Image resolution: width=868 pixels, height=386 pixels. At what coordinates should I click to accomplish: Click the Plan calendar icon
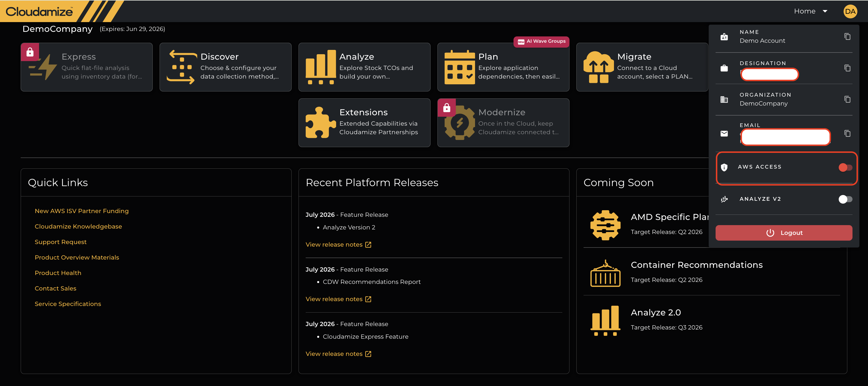tap(460, 67)
